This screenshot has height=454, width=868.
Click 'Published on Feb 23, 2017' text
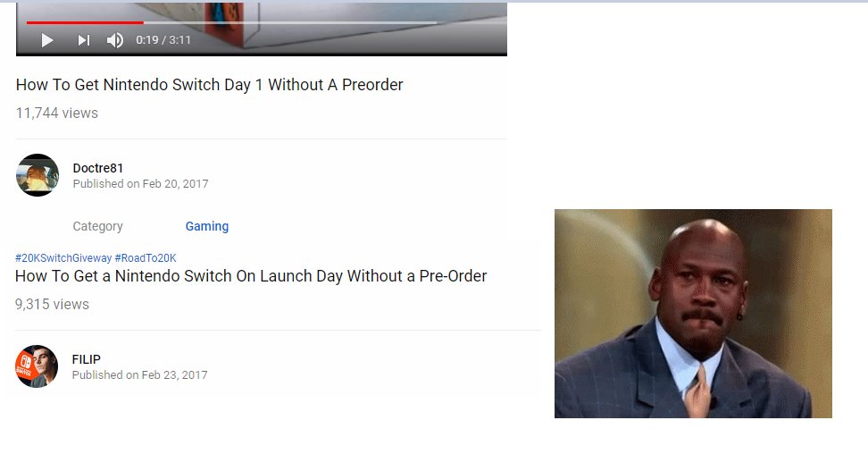[x=140, y=374]
